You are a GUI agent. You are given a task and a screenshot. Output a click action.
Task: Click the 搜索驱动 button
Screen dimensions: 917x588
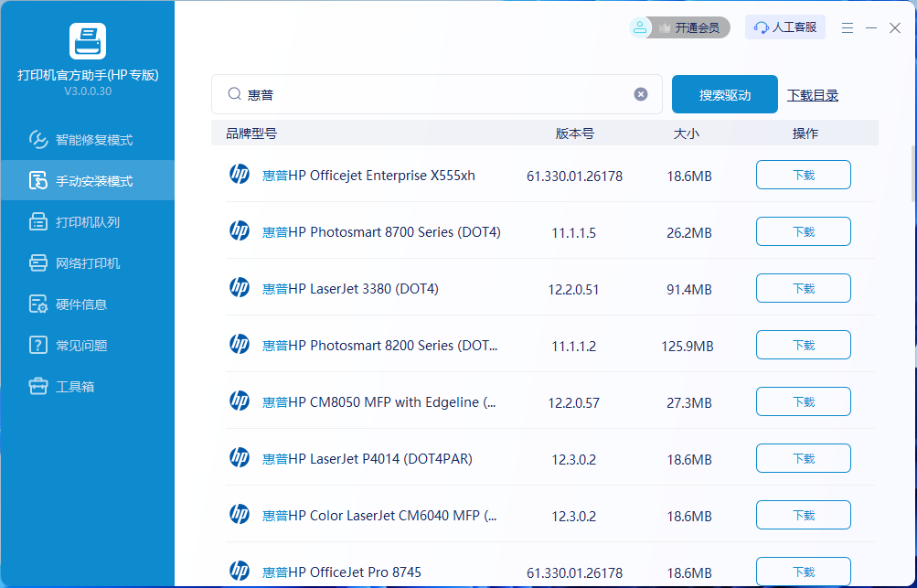tap(724, 94)
